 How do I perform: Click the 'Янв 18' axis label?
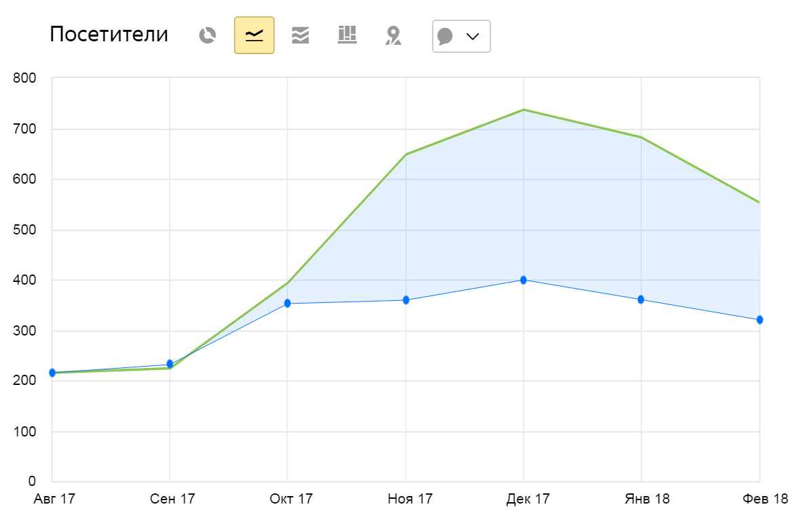pyautogui.click(x=647, y=499)
